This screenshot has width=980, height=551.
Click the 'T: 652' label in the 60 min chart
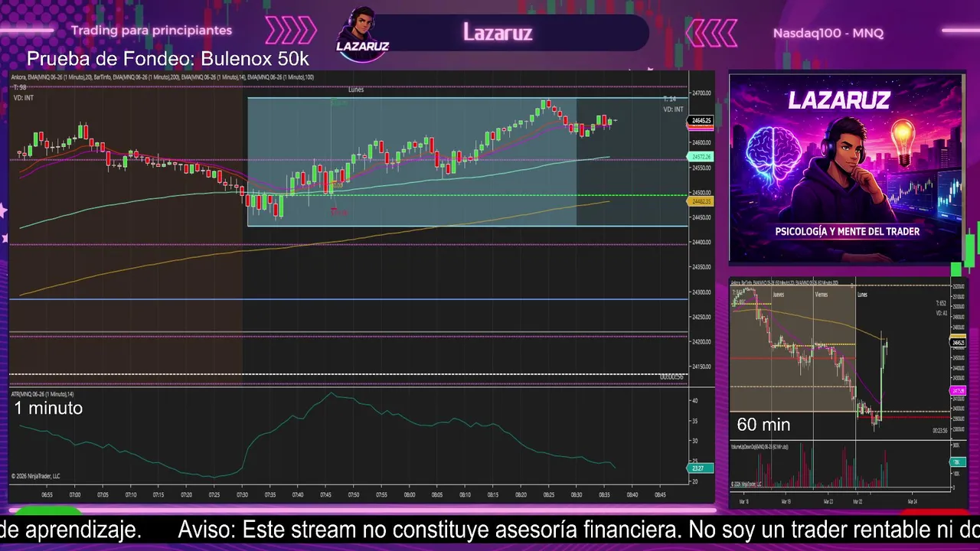pos(941,304)
